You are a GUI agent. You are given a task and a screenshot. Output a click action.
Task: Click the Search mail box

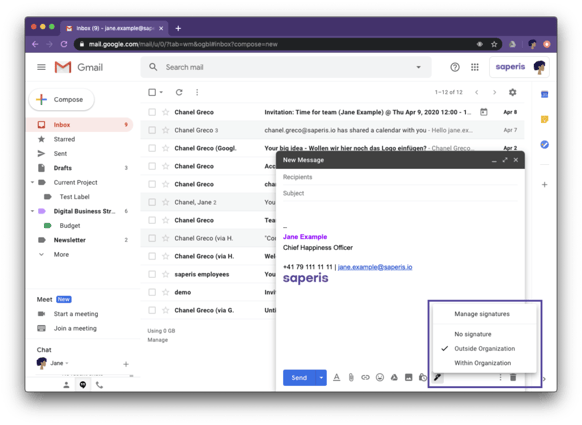pyautogui.click(x=286, y=67)
